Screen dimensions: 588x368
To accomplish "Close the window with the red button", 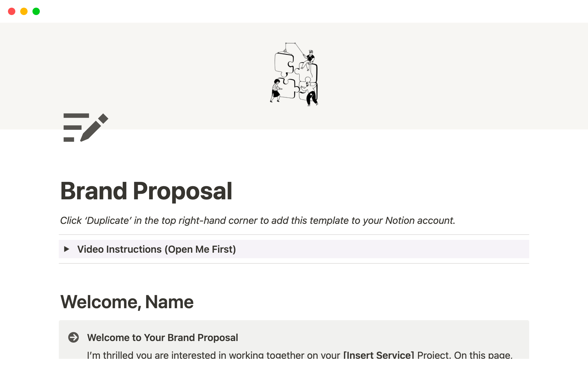I will [12, 11].
